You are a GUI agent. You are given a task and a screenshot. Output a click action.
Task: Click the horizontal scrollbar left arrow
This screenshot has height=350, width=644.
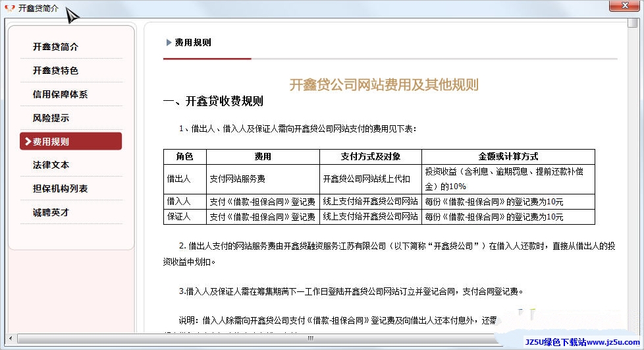(x=11, y=339)
